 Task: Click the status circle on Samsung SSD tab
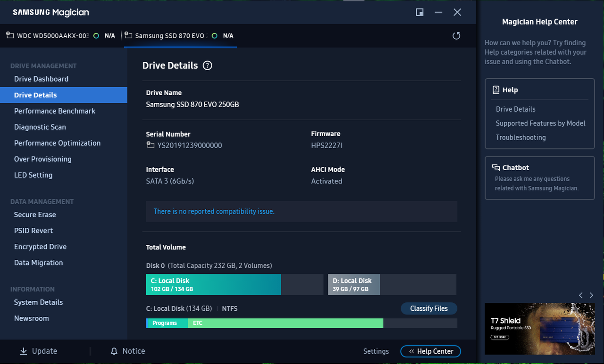[215, 36]
